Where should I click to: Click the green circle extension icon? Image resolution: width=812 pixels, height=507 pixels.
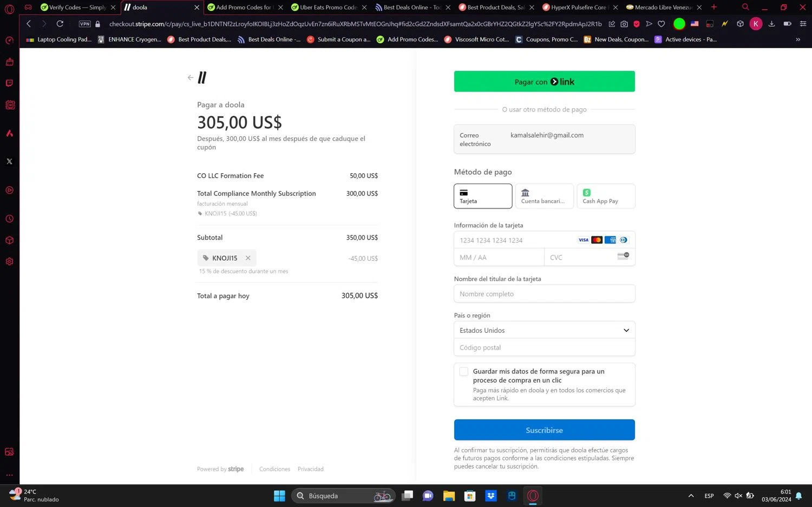click(x=679, y=24)
